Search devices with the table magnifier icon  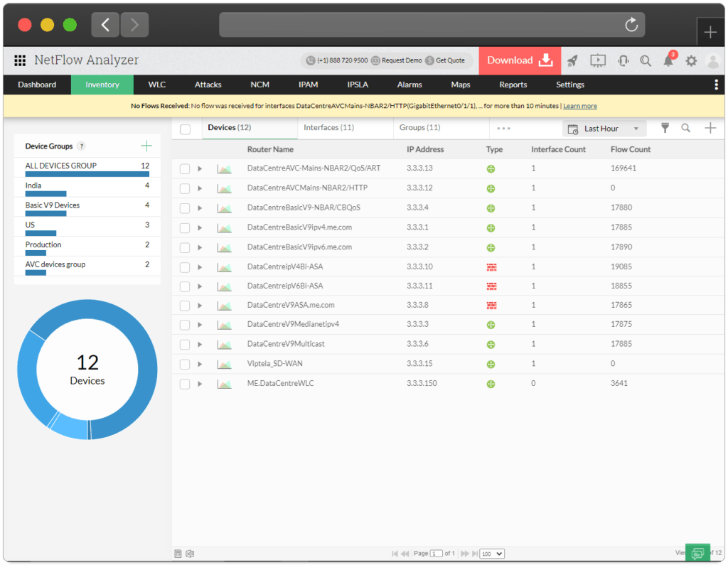pos(686,128)
